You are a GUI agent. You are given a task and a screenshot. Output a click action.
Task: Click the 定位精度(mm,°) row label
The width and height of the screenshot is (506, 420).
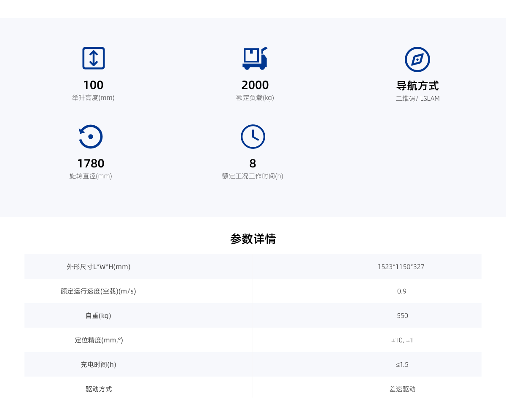pyautogui.click(x=99, y=340)
